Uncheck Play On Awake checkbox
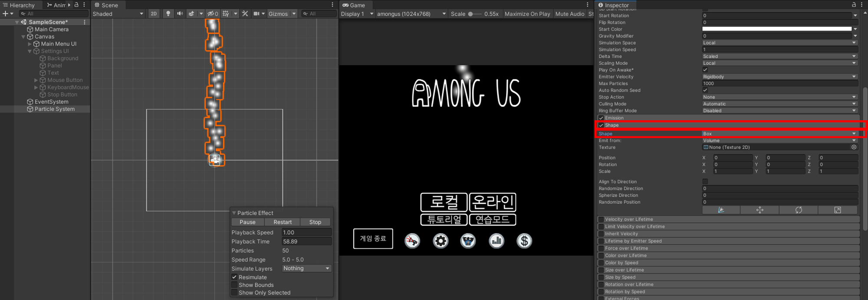868x300 pixels. click(705, 70)
